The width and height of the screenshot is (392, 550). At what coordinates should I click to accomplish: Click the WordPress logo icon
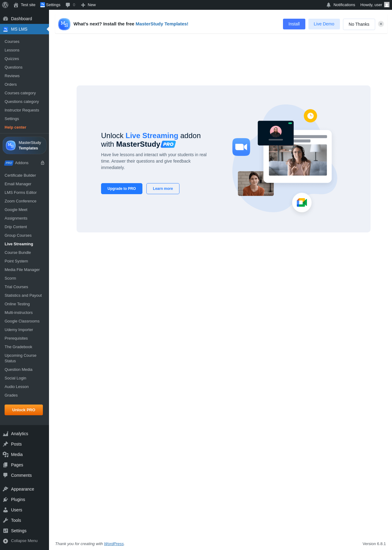pos(5,5)
